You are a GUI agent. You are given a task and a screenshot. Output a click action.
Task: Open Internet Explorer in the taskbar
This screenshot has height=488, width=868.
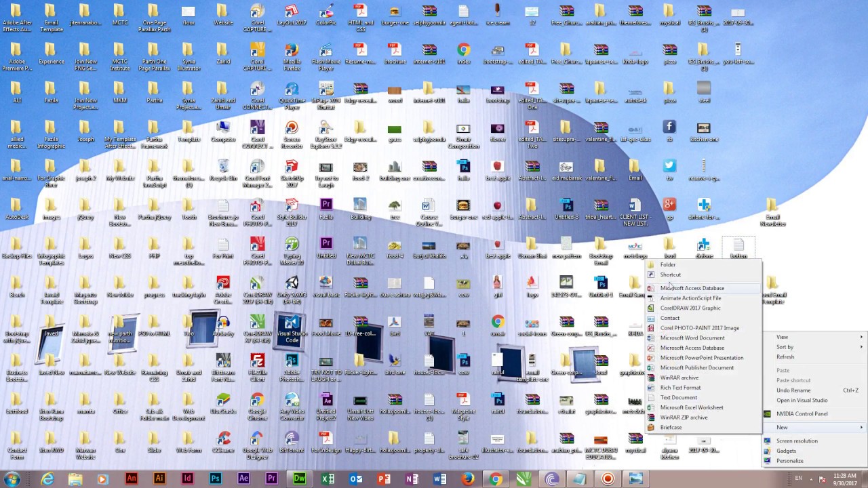point(47,479)
